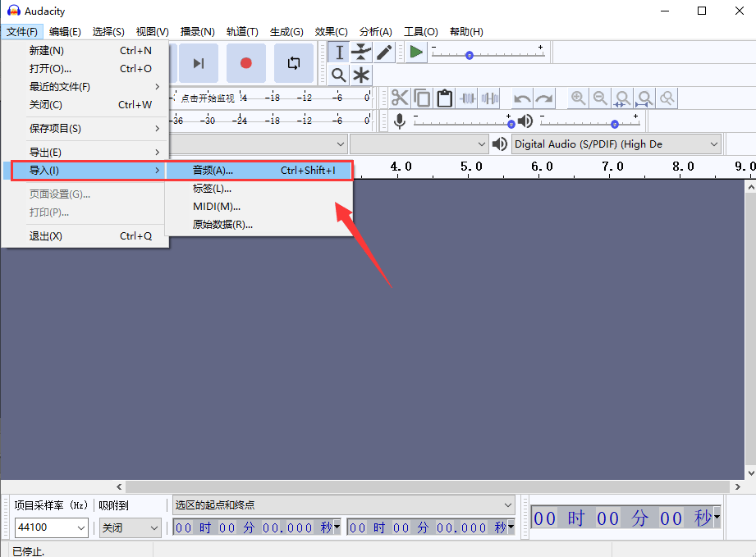The image size is (756, 557).
Task: Select the Selection tool (I-beam)
Action: coord(339,52)
